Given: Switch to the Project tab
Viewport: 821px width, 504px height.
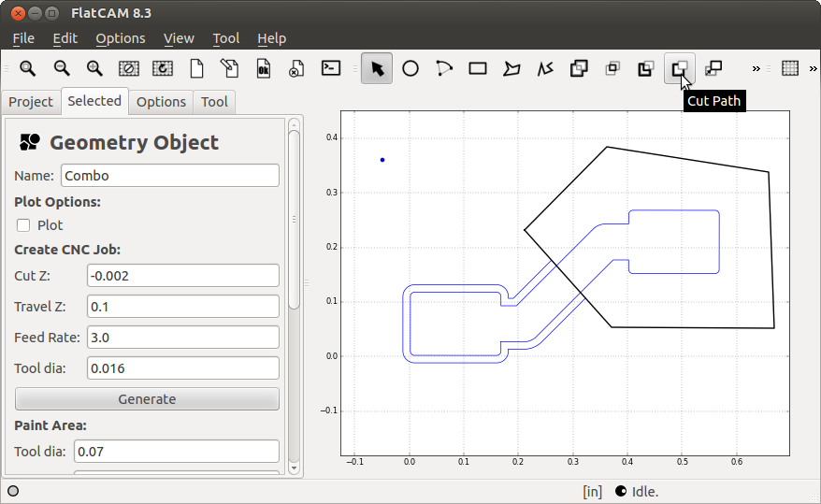Looking at the screenshot, I should click(x=31, y=102).
